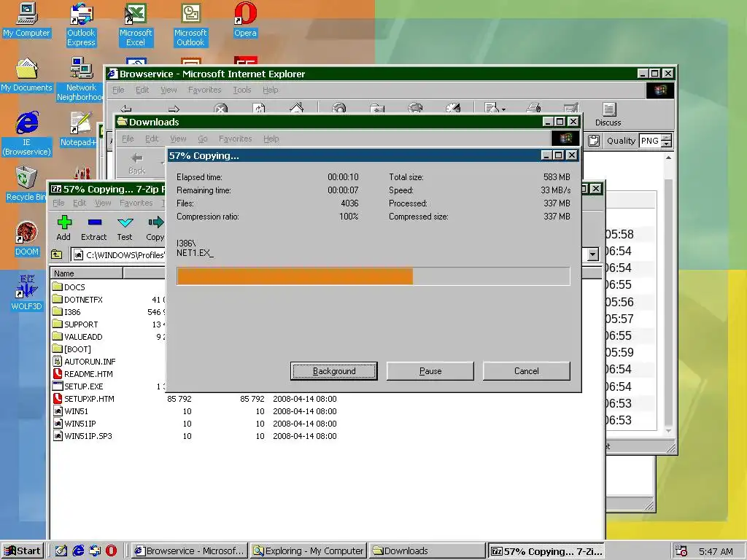The image size is (747, 560).
Task: Click the scheduler tray icon near clock
Action: pyautogui.click(x=681, y=551)
